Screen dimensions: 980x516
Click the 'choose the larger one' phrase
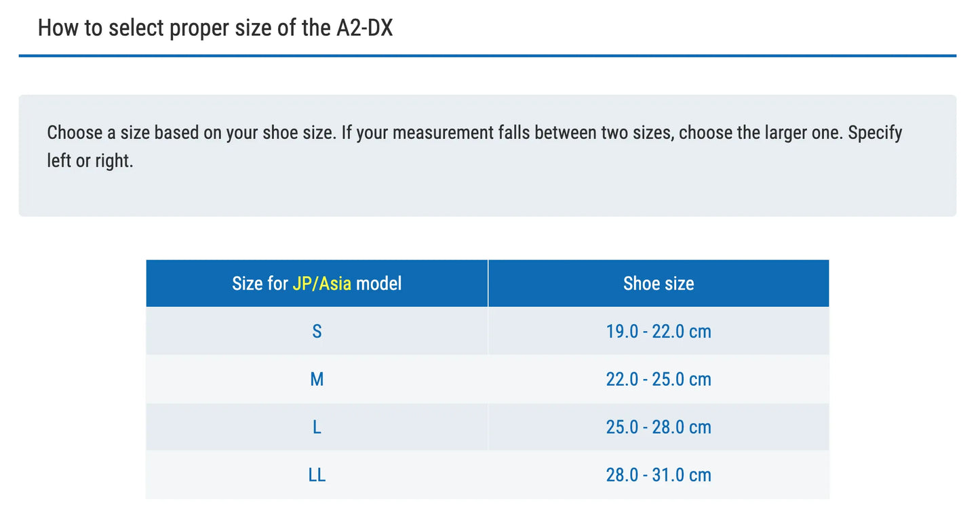tap(761, 132)
